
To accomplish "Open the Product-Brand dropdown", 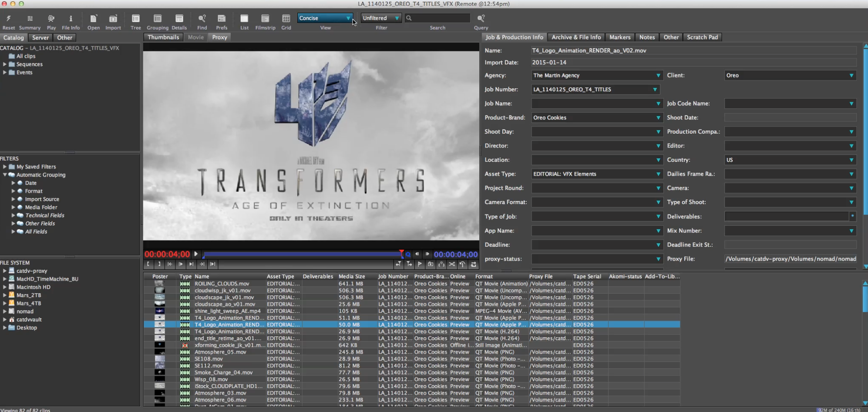I will 597,118.
